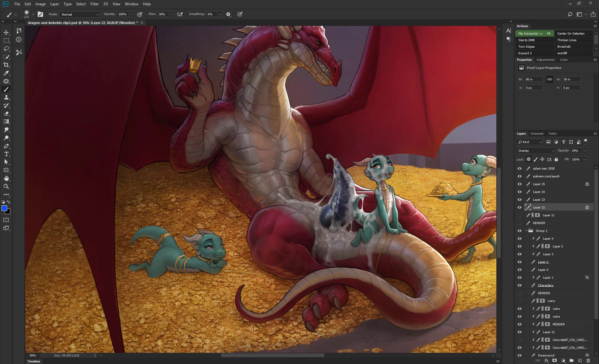
Task: Open the History panel icon
Action: [19, 31]
